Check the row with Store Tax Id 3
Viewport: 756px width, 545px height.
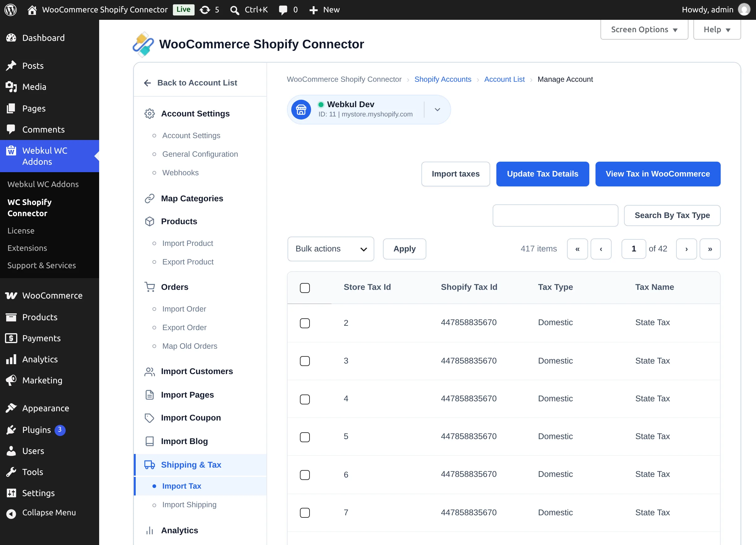click(x=305, y=361)
